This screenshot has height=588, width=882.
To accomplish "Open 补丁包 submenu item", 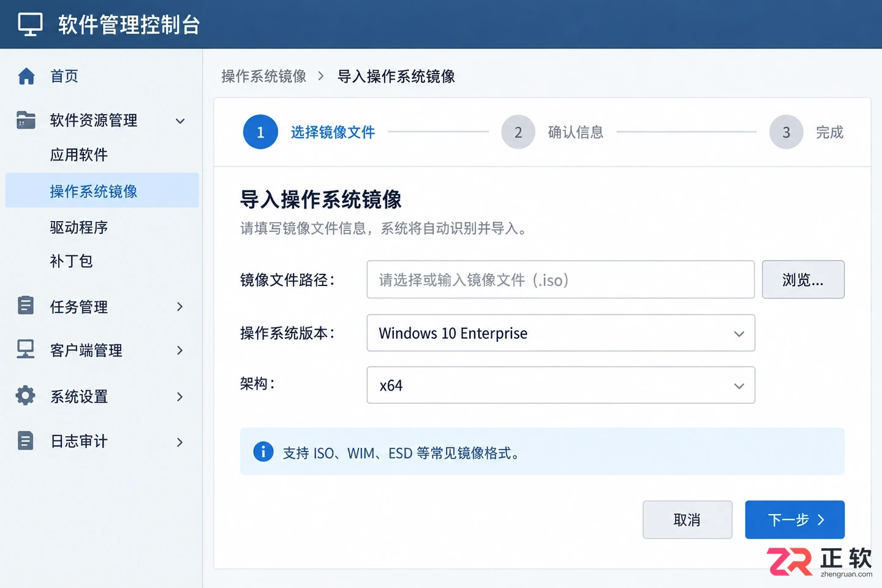I will [x=71, y=261].
